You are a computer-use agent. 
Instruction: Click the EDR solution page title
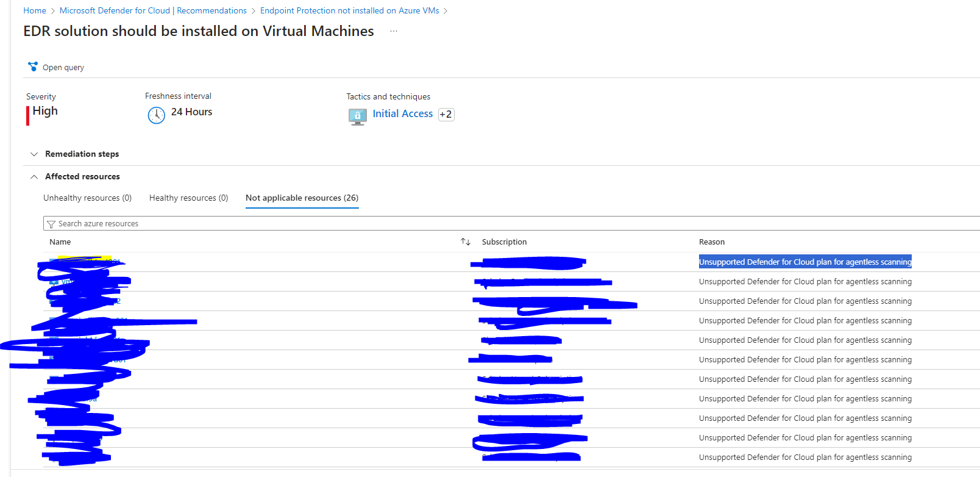point(199,31)
